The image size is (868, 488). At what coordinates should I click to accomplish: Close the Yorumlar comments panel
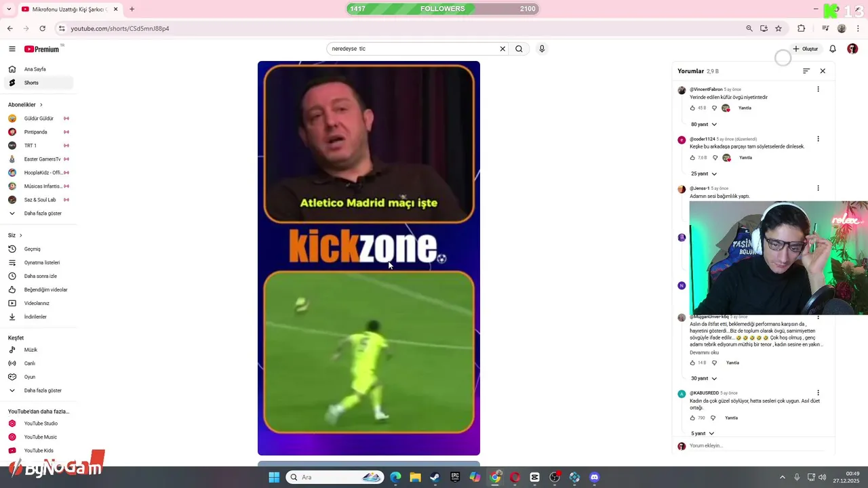tap(823, 71)
